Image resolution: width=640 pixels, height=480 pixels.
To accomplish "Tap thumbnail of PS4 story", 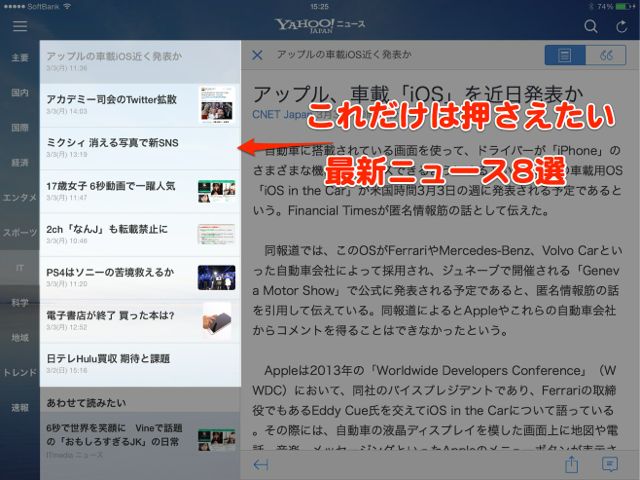I will 217,278.
